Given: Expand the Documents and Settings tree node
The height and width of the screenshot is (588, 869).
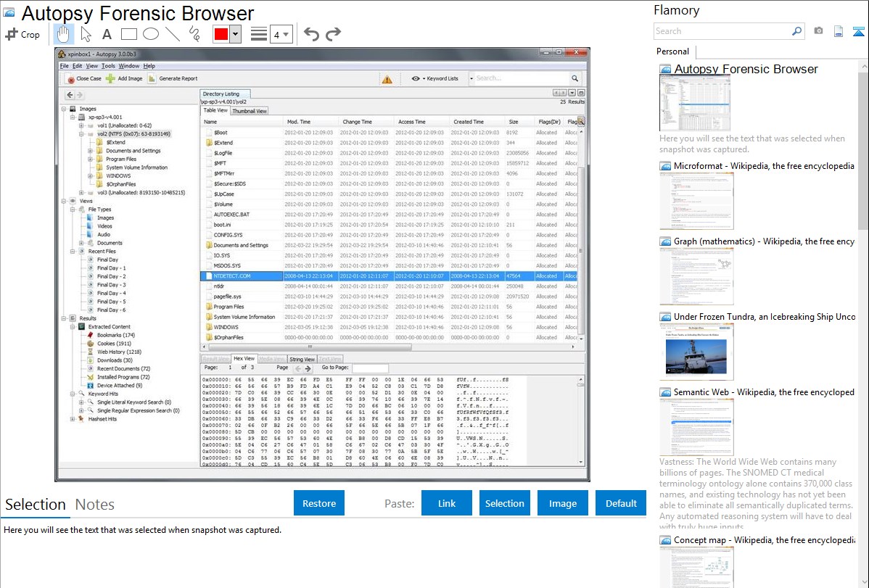Looking at the screenshot, I should (x=91, y=151).
